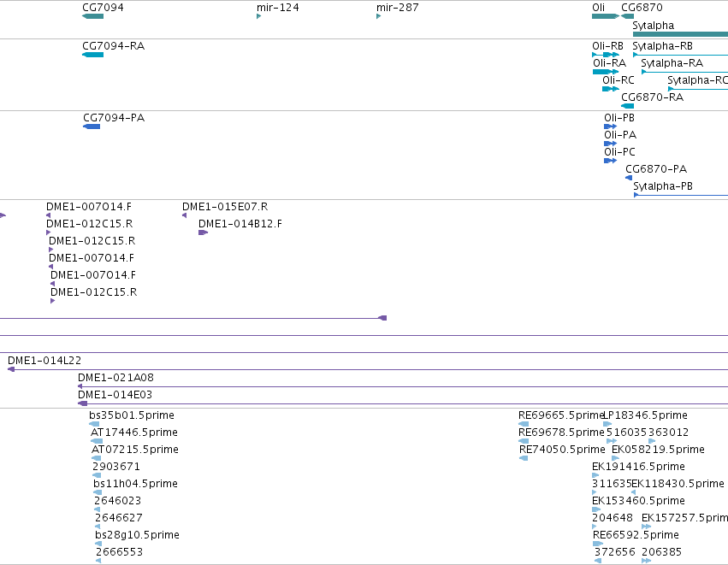Open the 2646627 EST feature
Screen dimensions: 728x565
(x=98, y=527)
